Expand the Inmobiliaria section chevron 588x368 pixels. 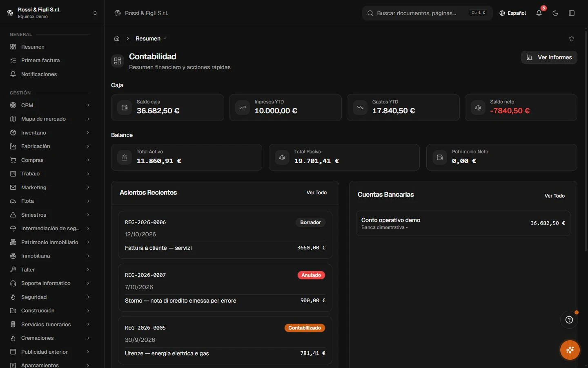[x=88, y=256]
